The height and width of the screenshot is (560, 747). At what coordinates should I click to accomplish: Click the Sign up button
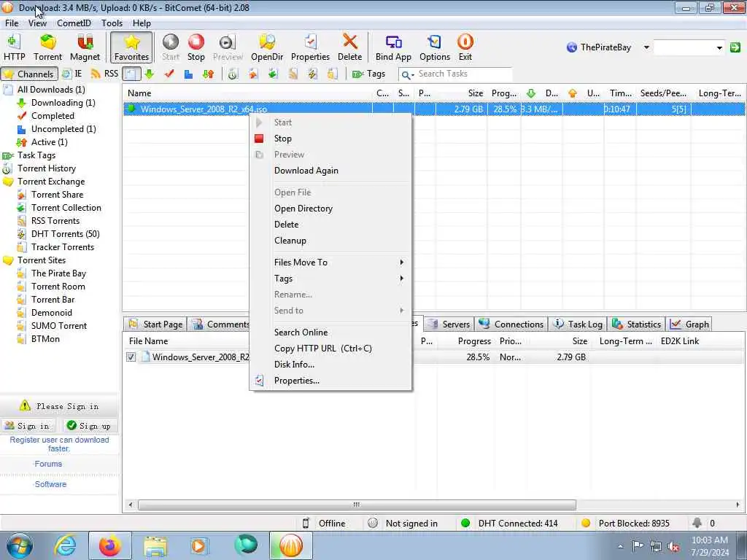(x=90, y=426)
